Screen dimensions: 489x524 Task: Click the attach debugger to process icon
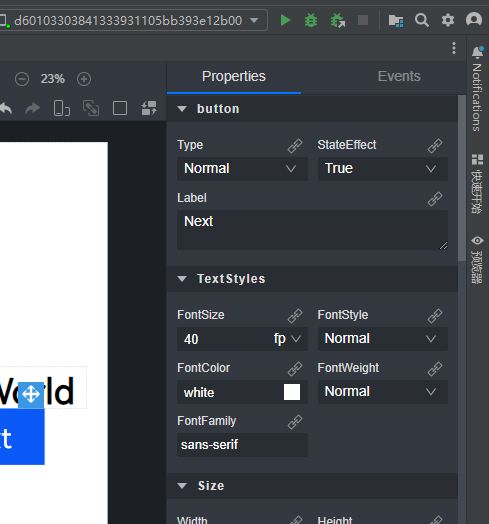(338, 20)
